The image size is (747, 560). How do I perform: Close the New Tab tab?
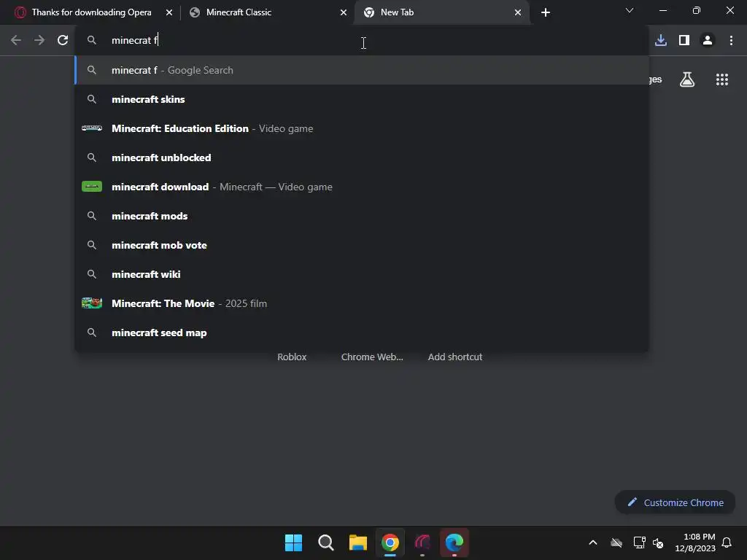(x=518, y=12)
